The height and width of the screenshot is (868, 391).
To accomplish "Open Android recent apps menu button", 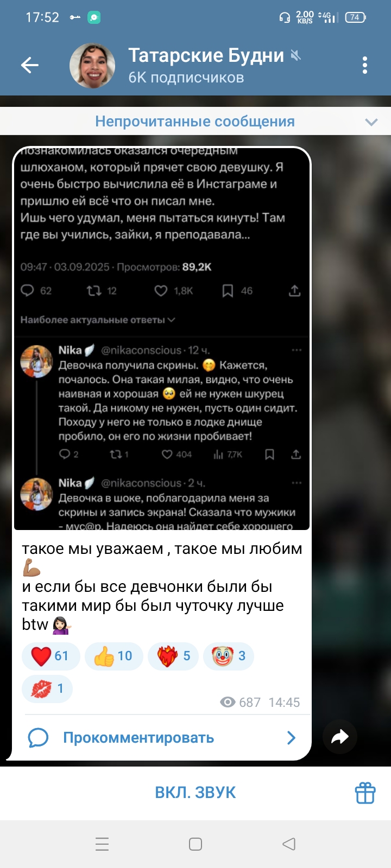I will click(102, 844).
